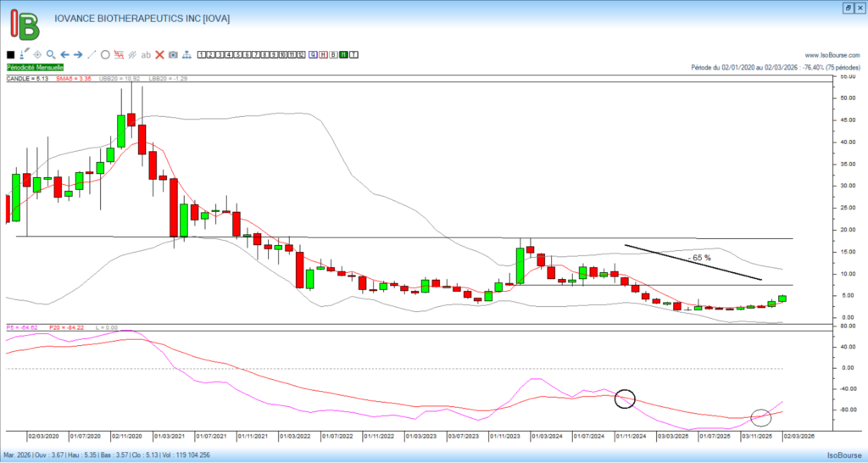Switch to weekly periodicity H button

(x=323, y=54)
